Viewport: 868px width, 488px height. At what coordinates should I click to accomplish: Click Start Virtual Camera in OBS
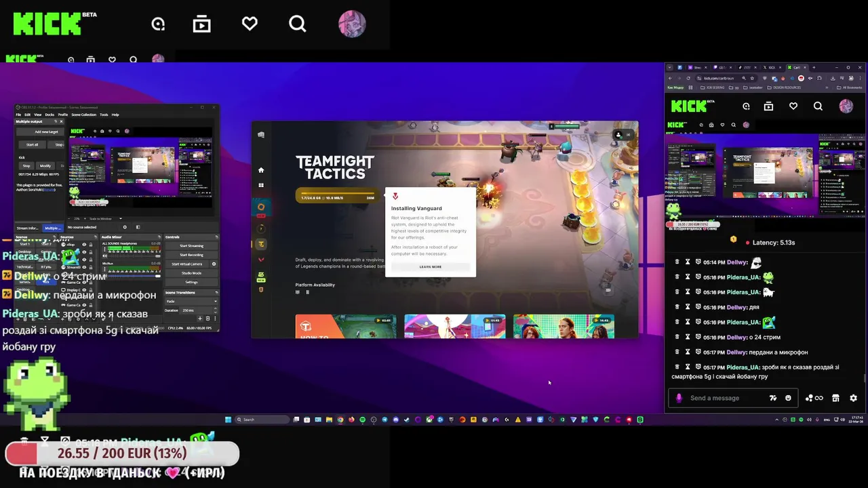click(x=186, y=264)
